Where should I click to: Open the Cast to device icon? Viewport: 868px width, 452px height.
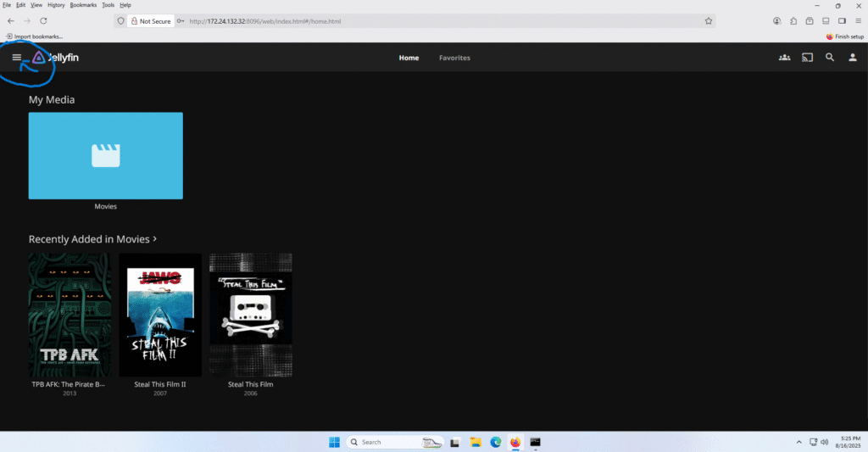coord(808,58)
